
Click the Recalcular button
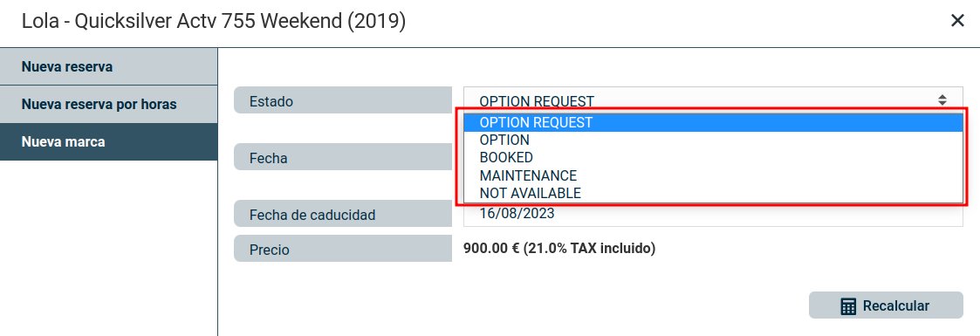(x=886, y=306)
